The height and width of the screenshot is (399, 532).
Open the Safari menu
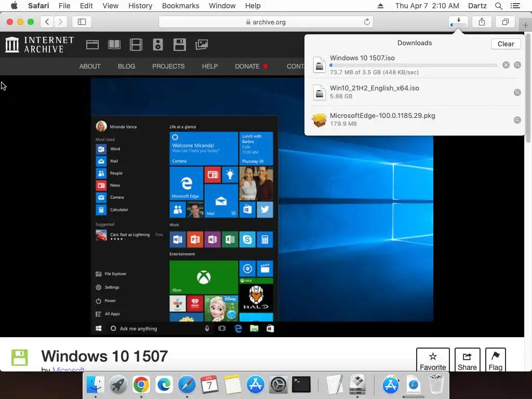[38, 6]
